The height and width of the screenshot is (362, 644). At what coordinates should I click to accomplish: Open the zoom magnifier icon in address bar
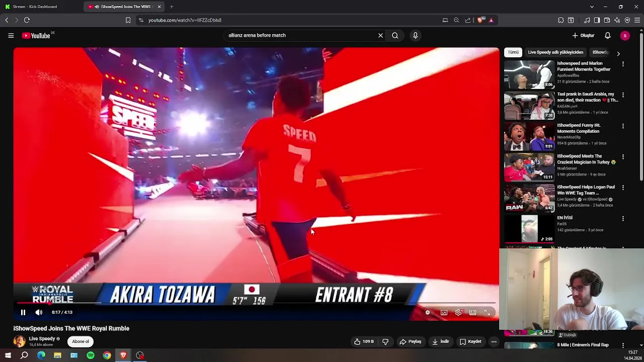pos(456,20)
